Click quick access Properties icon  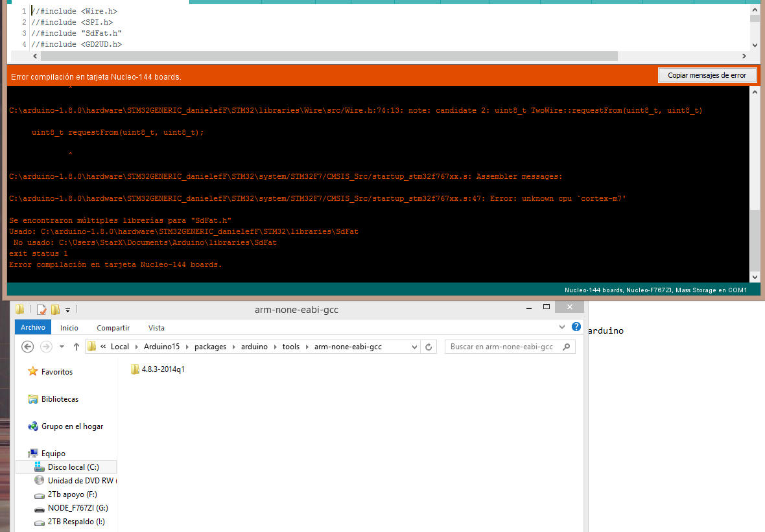(41, 309)
